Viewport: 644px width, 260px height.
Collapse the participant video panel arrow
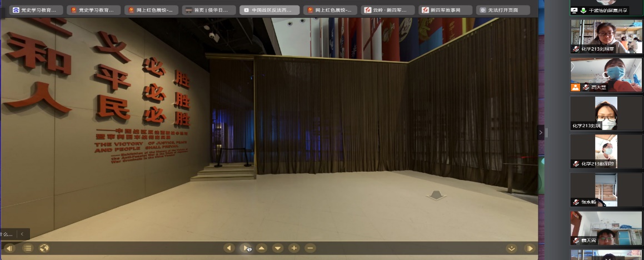(541, 132)
